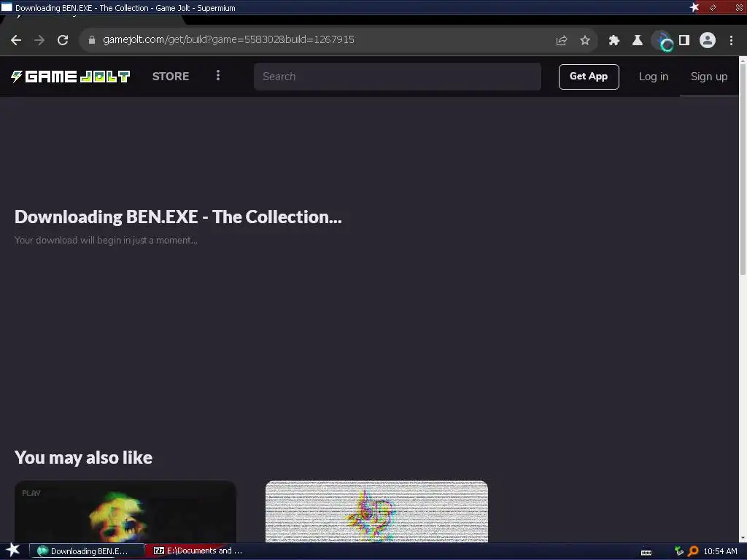Open the taskbar start star button
Screen dimensions: 747x560
pos(13,551)
